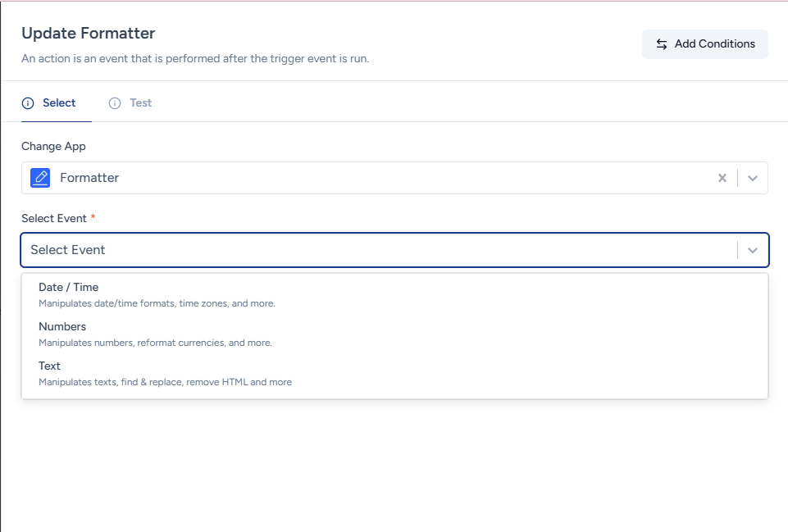The image size is (788, 532).
Task: Clear the selected Formatter app with X
Action: (x=722, y=178)
